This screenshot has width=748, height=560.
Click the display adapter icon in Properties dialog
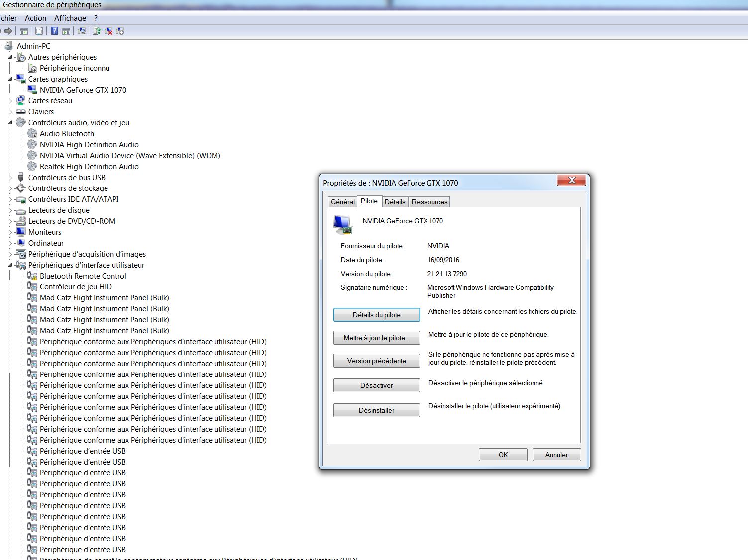tap(343, 225)
